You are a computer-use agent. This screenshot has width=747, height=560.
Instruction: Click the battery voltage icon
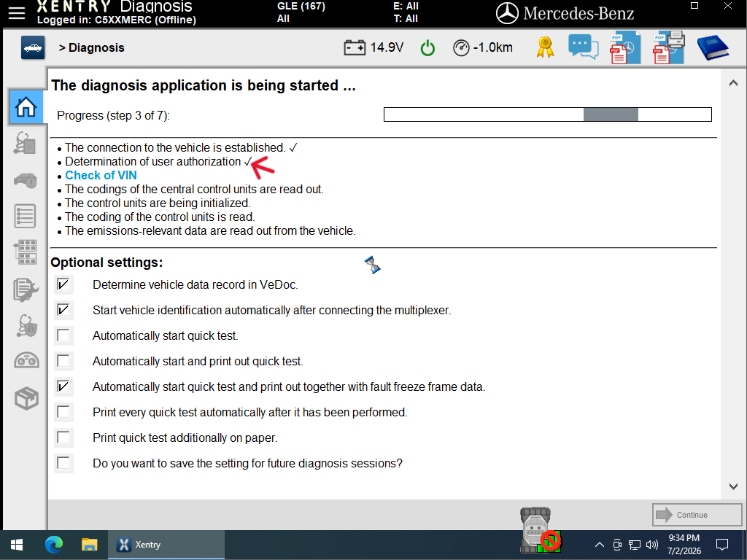(x=355, y=47)
